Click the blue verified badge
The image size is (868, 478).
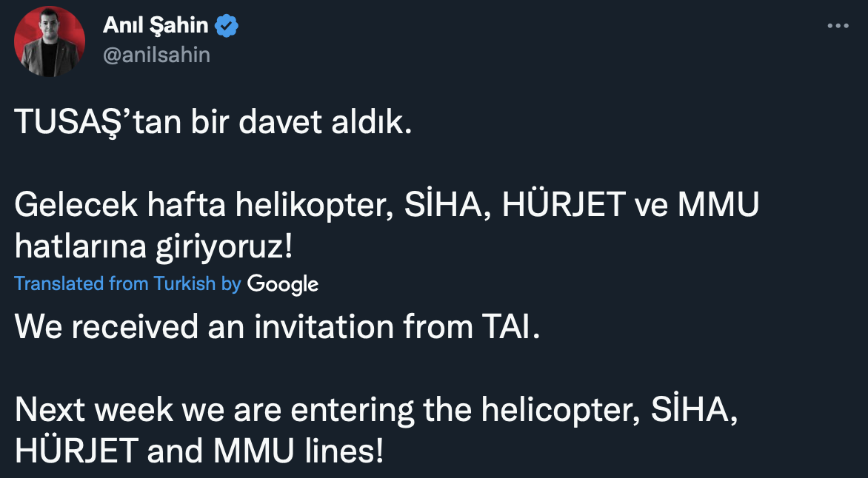tap(226, 27)
